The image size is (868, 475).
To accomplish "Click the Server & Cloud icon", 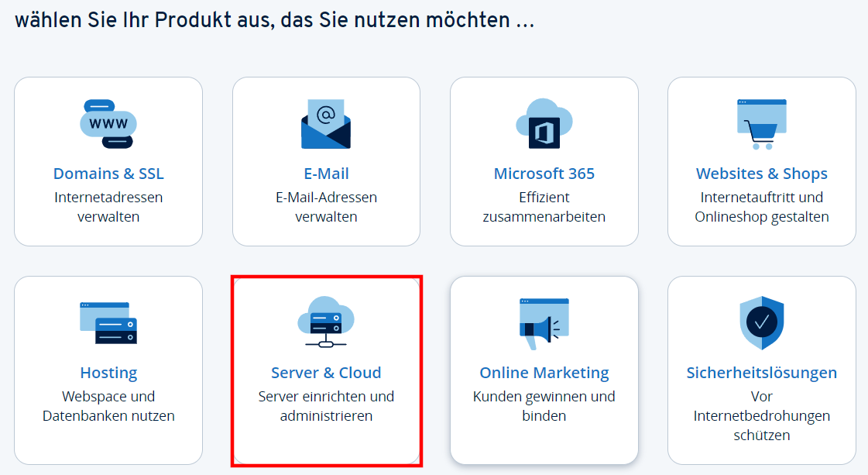I will [326, 322].
